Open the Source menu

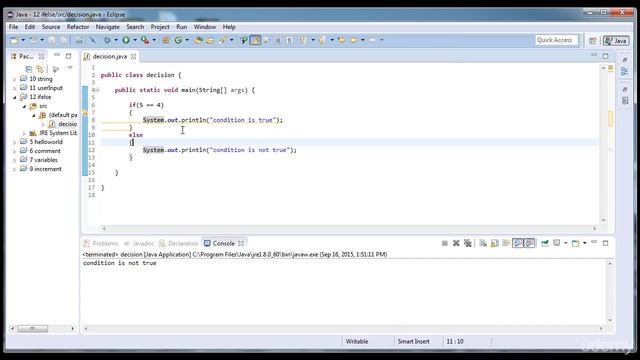point(51,27)
